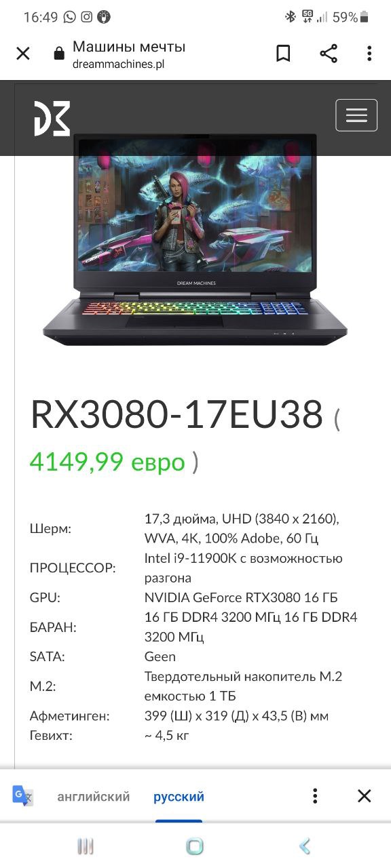Switch translation to английский
Viewport: 391px width, 868px height.
click(94, 796)
